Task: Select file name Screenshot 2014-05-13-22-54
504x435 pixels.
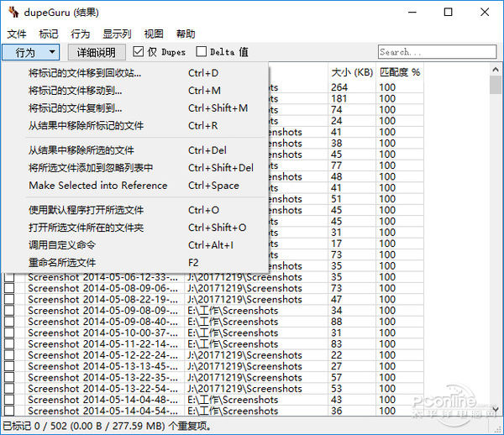Action: pos(102,389)
